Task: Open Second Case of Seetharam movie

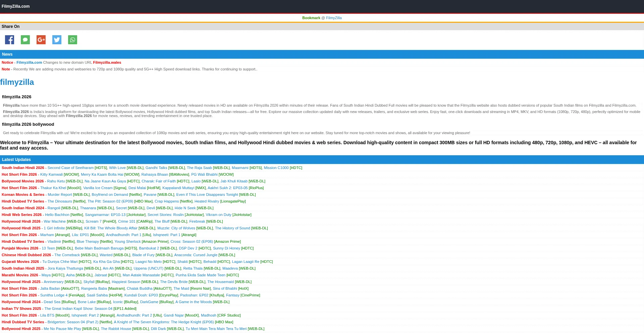Action: [70, 168]
